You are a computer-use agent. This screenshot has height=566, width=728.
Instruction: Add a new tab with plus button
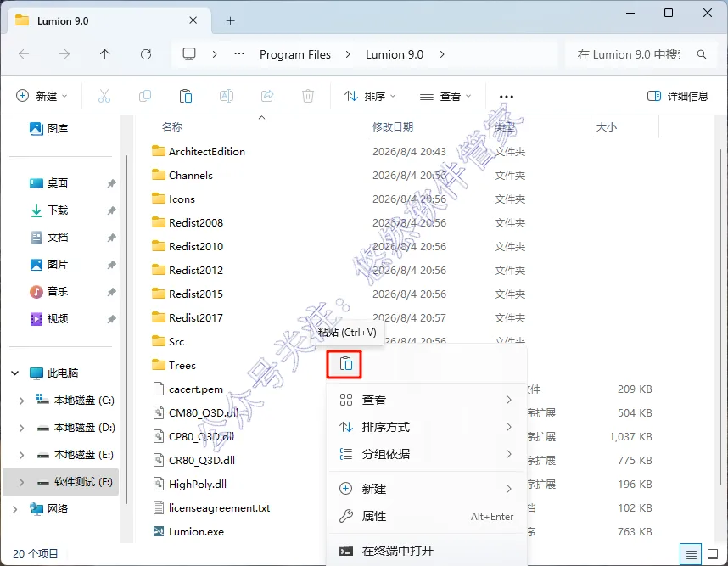(x=230, y=21)
